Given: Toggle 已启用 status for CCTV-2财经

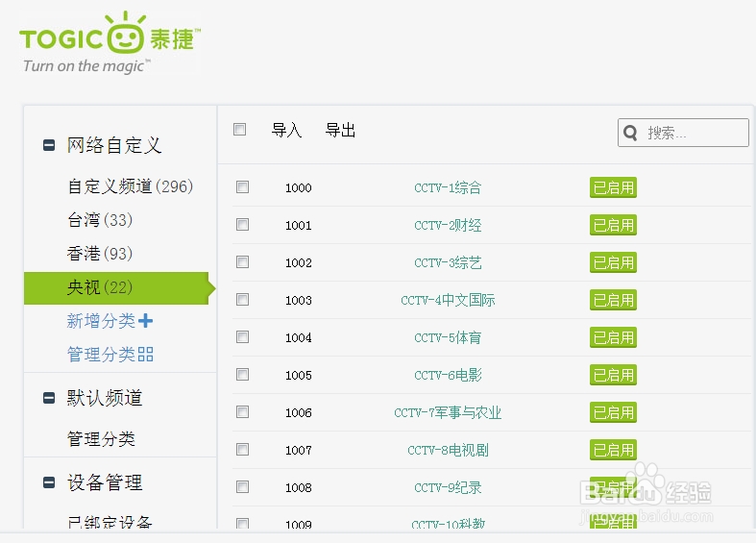Looking at the screenshot, I should click(x=613, y=225).
